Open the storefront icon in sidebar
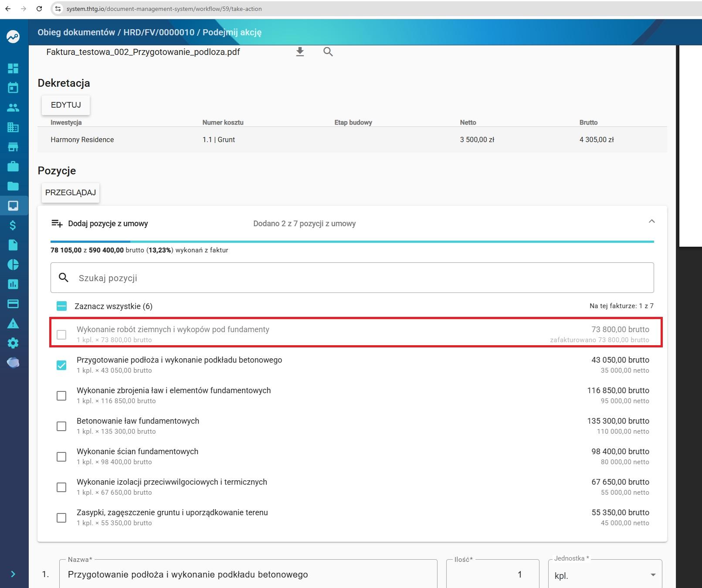Image resolution: width=702 pixels, height=588 pixels. click(13, 147)
